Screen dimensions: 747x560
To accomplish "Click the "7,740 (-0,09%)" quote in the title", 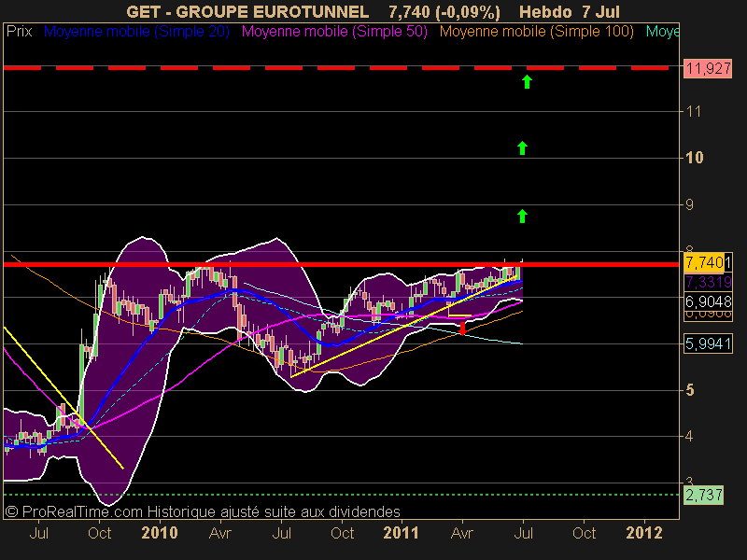I will 444,12.
